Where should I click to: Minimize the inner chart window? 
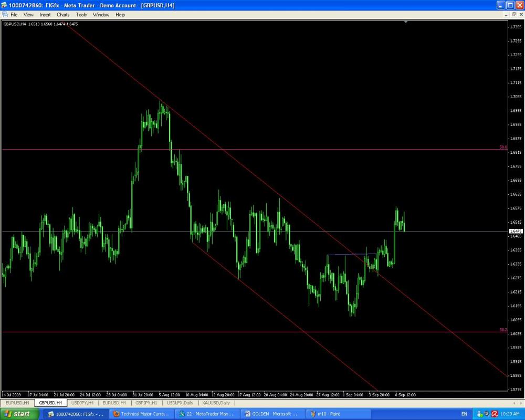pos(506,14)
